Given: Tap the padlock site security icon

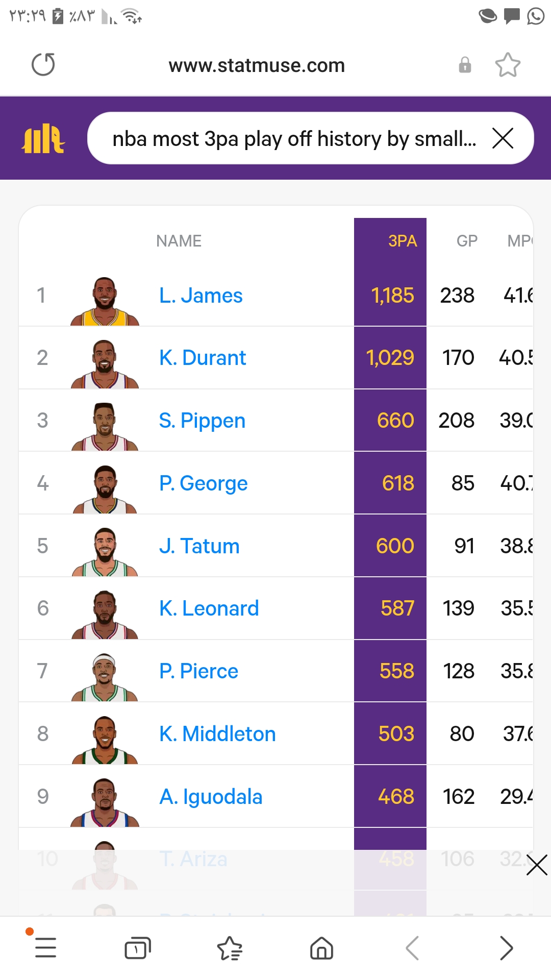Looking at the screenshot, I should [465, 65].
